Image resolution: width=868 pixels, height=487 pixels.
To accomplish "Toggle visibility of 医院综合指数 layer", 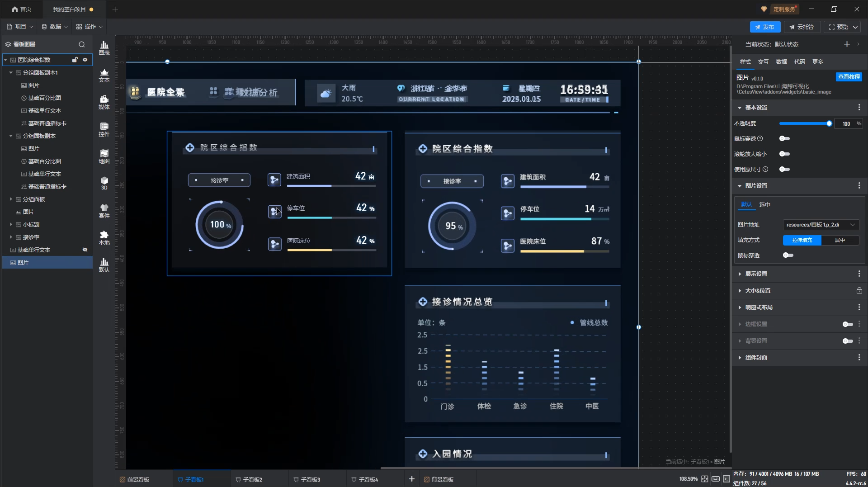I will (85, 60).
